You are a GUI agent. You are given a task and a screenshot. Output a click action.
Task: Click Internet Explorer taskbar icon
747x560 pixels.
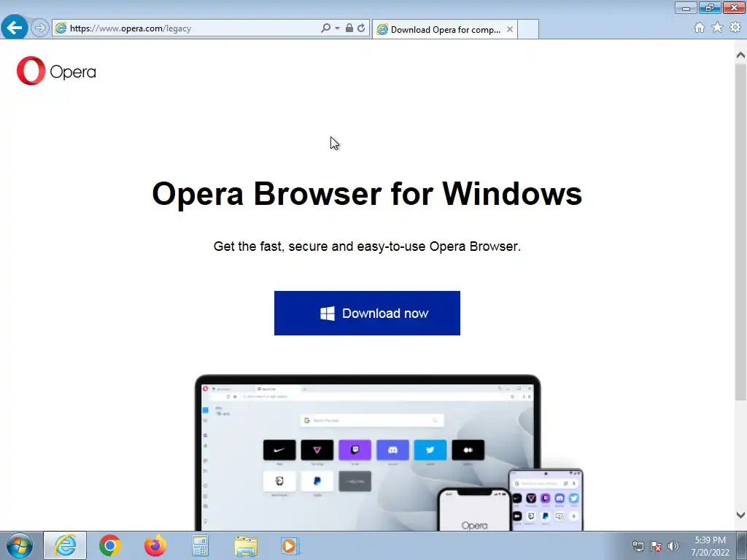pyautogui.click(x=65, y=545)
